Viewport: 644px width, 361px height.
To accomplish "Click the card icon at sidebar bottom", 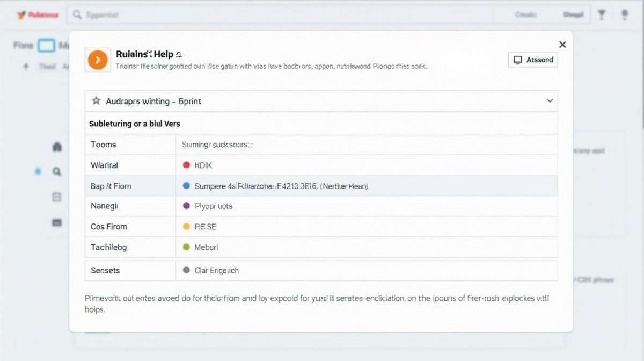I will [x=57, y=222].
